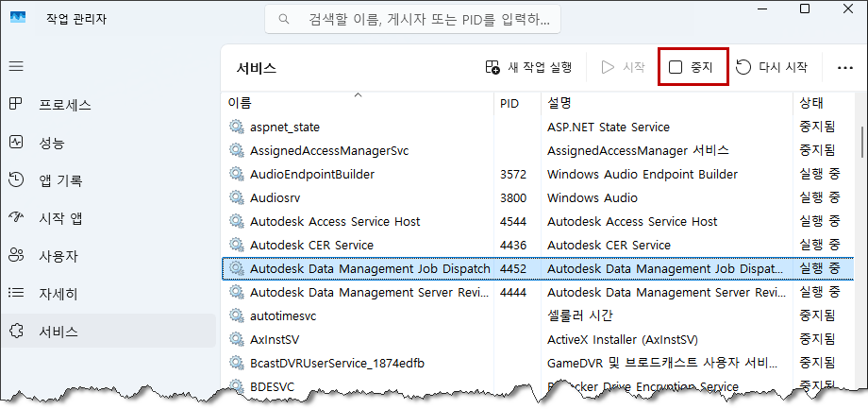Open the hamburger navigation menu
The height and width of the screenshot is (409, 868).
pos(16,67)
